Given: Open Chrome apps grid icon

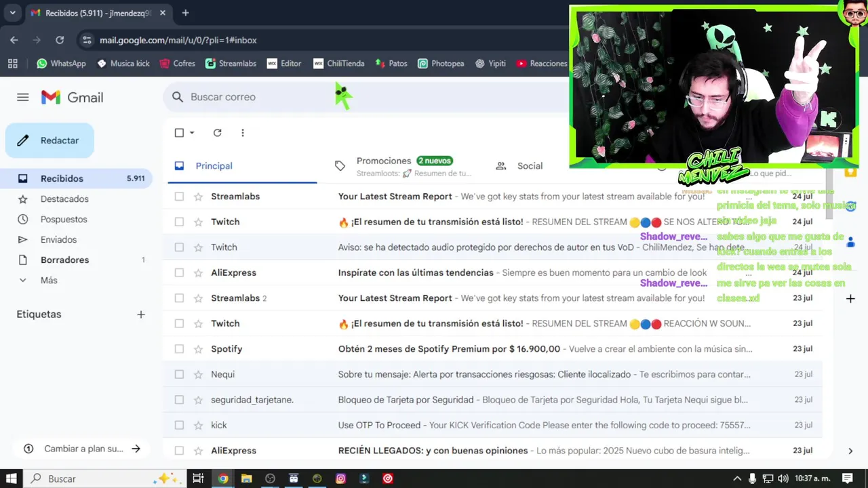Looking at the screenshot, I should tap(12, 63).
